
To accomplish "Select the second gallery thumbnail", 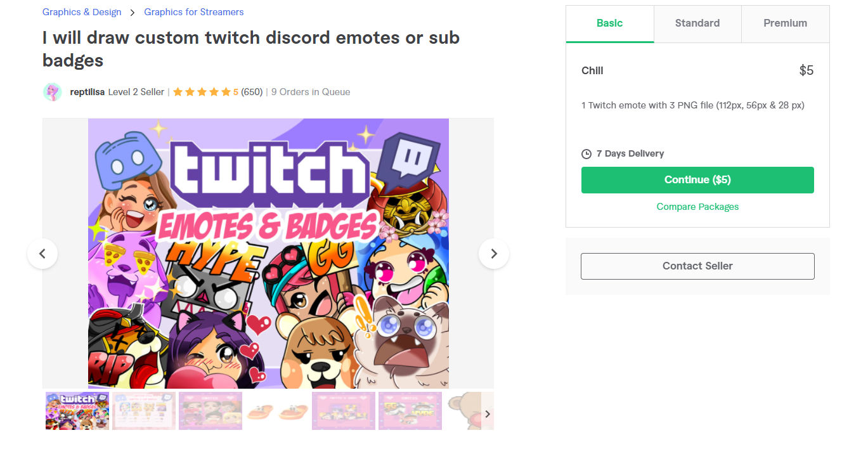I will click(144, 411).
